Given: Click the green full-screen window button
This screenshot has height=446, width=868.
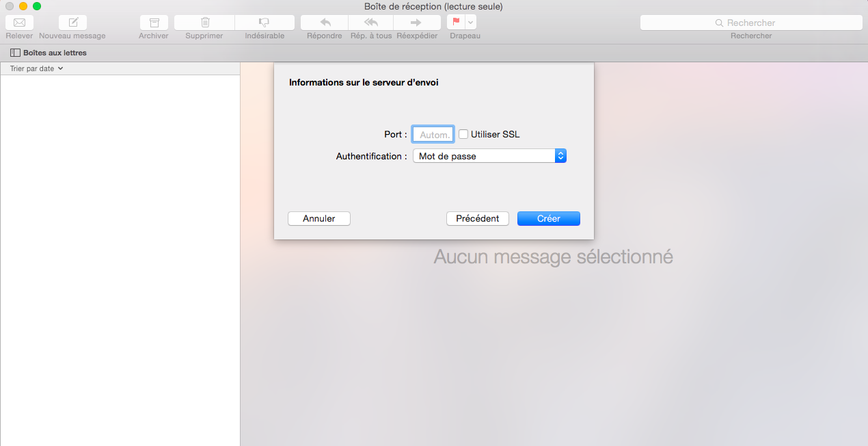Looking at the screenshot, I should 37,6.
